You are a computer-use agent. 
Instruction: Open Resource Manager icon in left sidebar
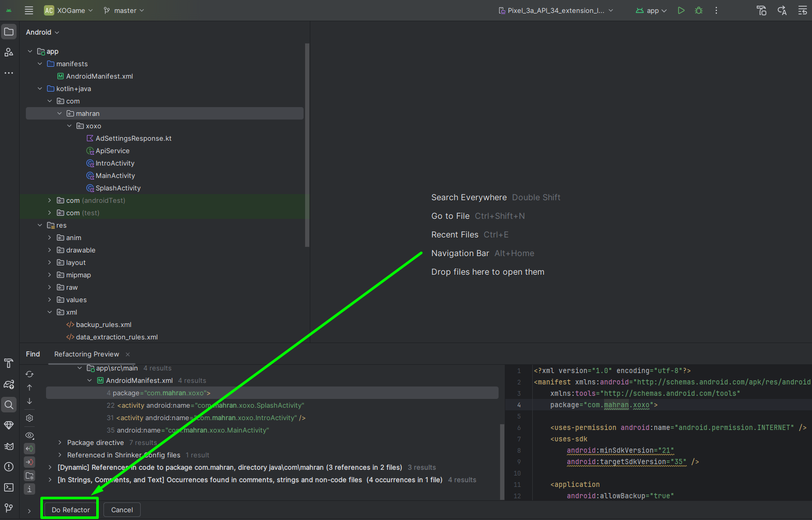9,52
